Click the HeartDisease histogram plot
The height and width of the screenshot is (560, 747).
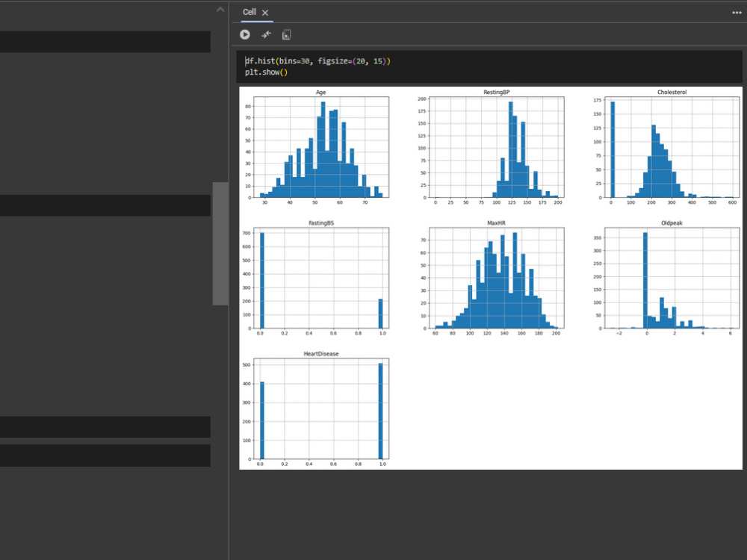(321, 408)
